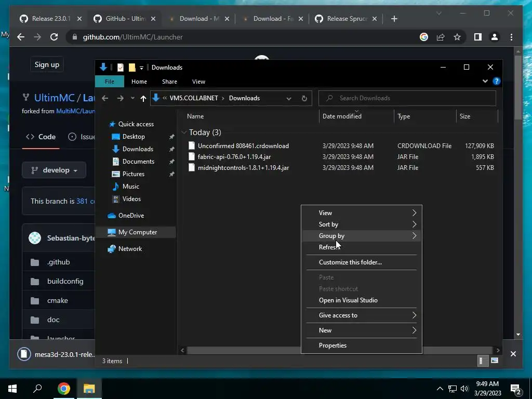This screenshot has height=399, width=532.
Task: Open the Home ribbon tab
Action: tap(139, 82)
